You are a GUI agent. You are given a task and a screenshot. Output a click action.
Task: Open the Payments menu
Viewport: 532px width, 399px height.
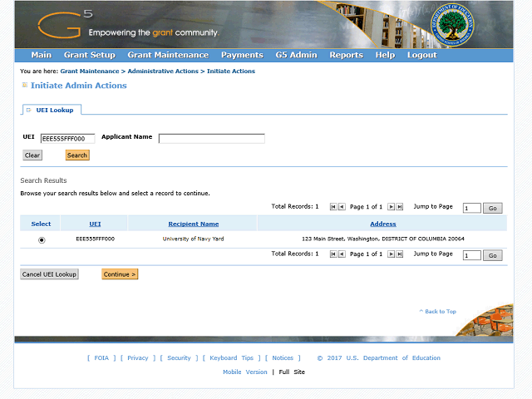[x=242, y=55]
